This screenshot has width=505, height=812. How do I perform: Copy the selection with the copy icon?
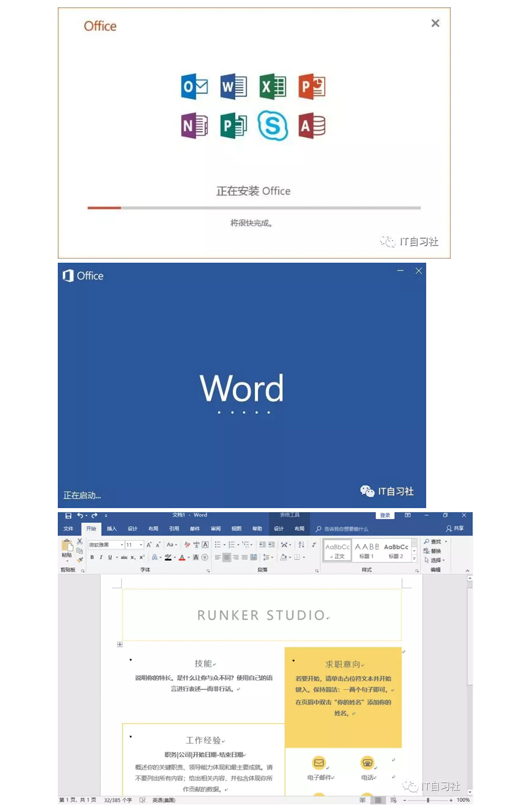click(80, 551)
